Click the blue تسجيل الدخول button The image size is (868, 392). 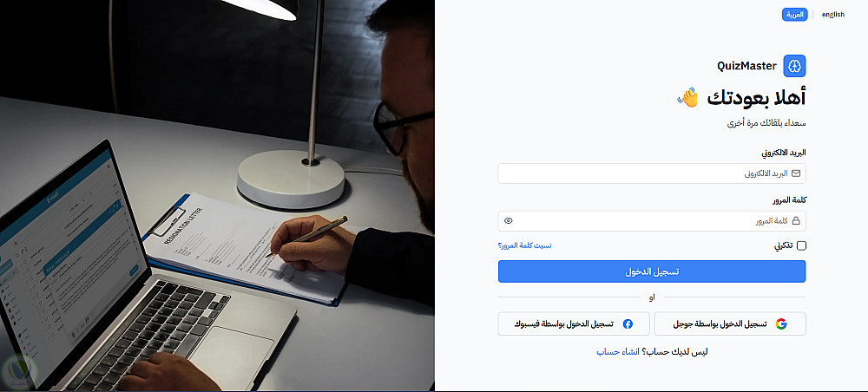pos(652,271)
